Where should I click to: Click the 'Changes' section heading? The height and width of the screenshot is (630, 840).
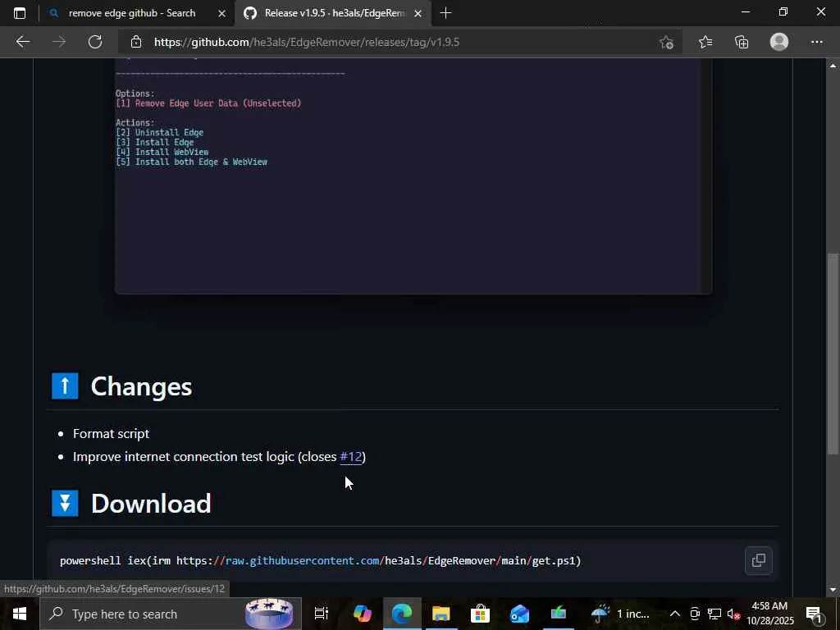coord(141,386)
